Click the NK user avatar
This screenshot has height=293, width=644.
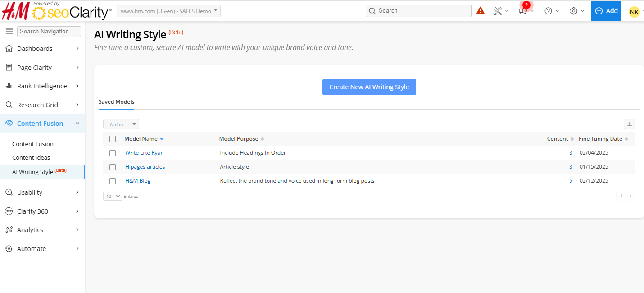coord(634,12)
